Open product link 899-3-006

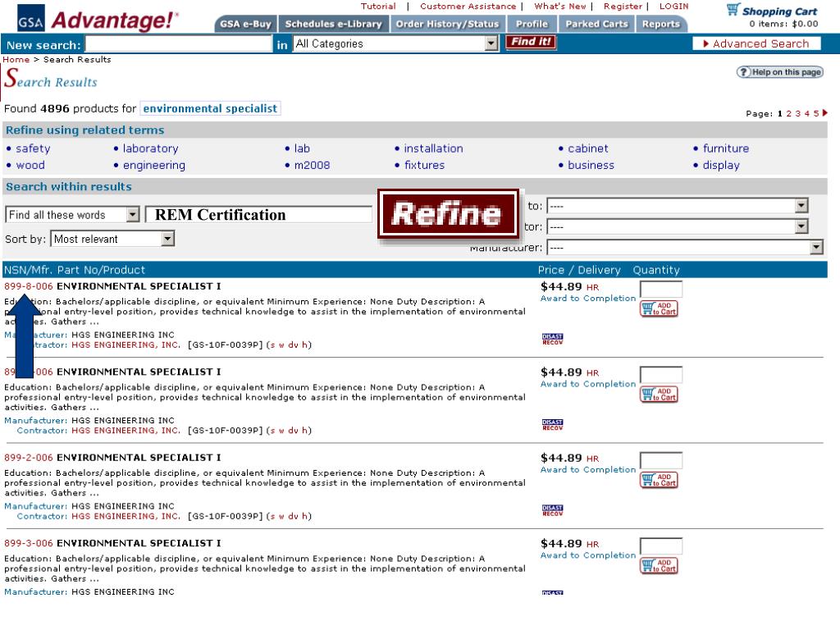click(29, 544)
